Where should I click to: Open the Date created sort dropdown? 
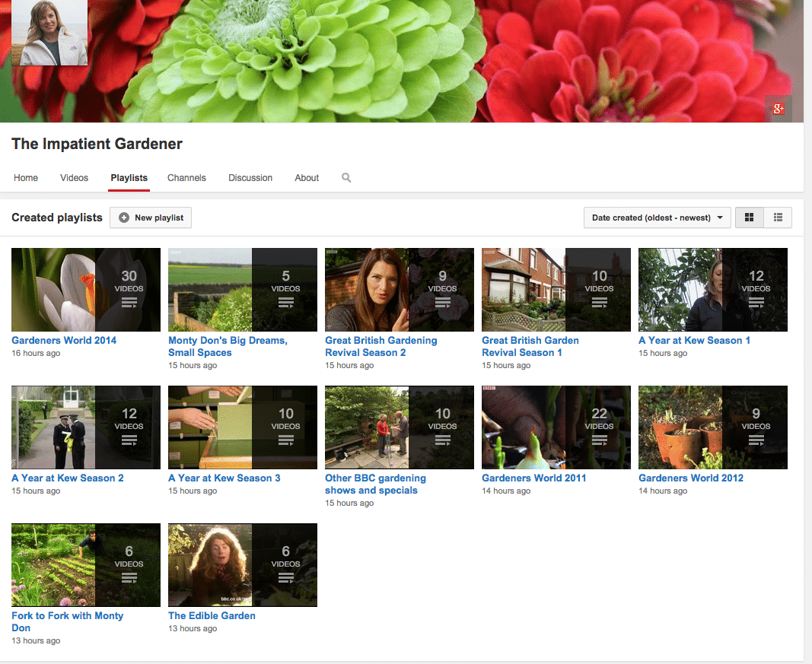click(658, 218)
